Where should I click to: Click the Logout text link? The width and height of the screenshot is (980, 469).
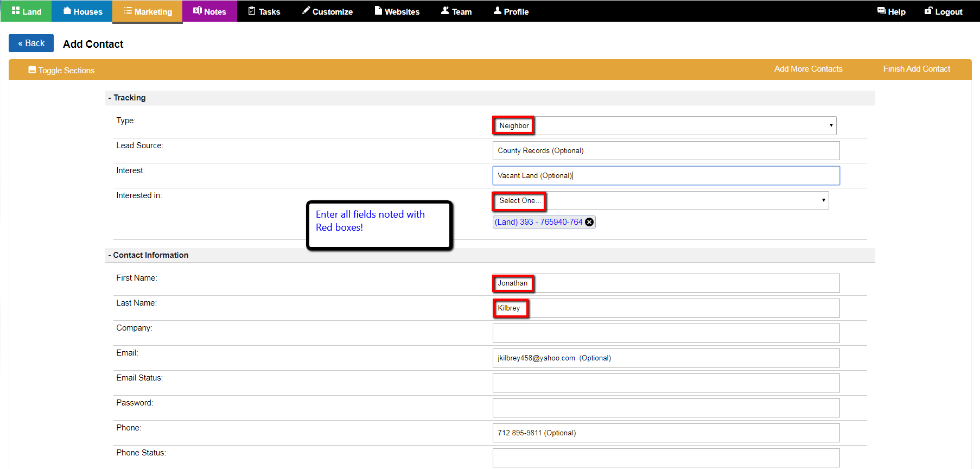point(949,11)
